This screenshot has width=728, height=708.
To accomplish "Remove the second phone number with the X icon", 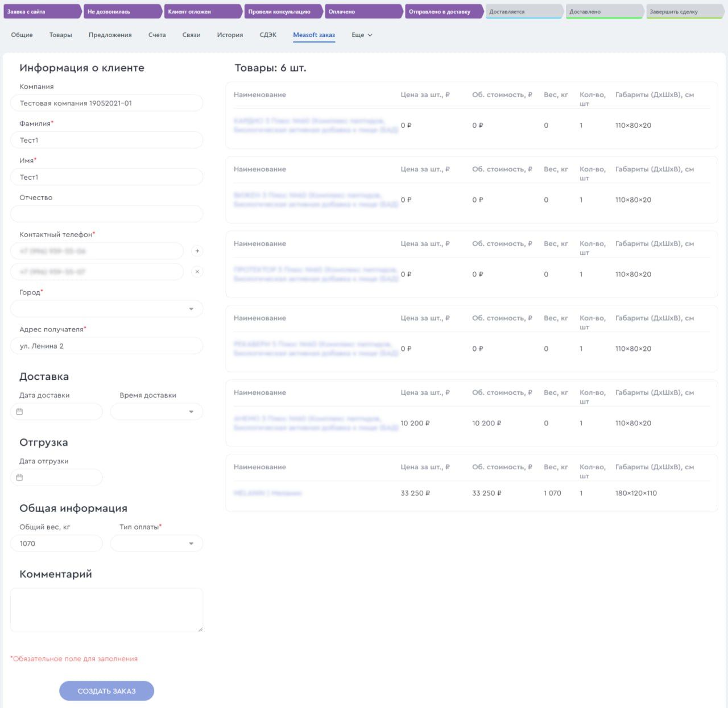I will (197, 272).
